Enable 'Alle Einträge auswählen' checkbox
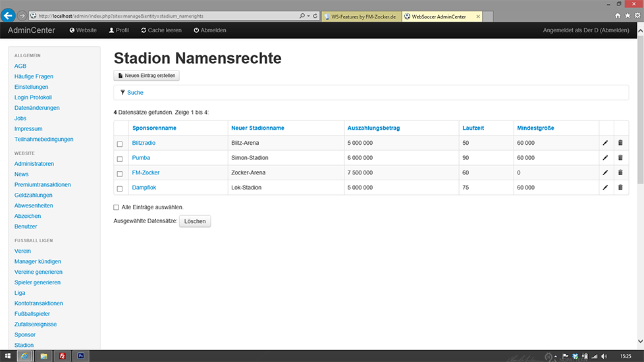644x362 pixels. pyautogui.click(x=117, y=207)
